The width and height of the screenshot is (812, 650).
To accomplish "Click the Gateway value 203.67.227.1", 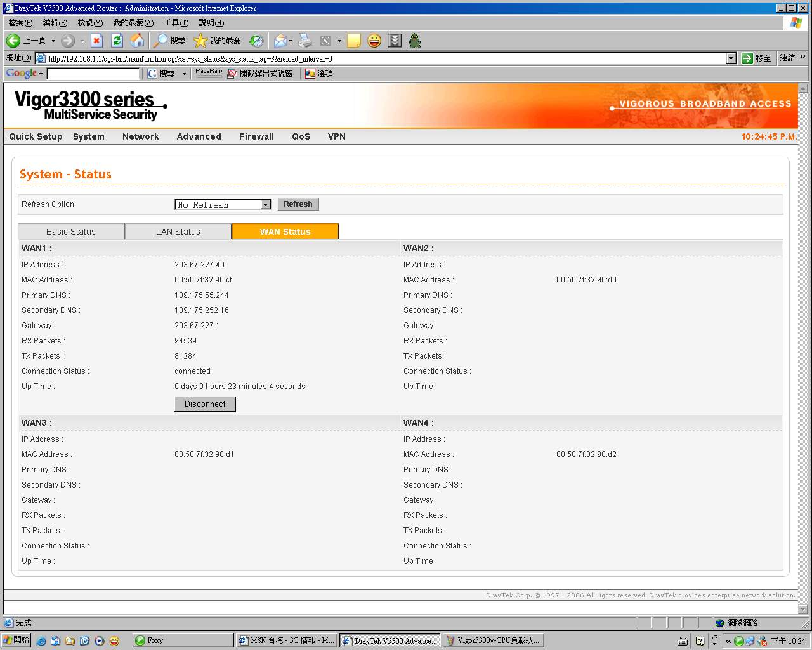I will [197, 326].
